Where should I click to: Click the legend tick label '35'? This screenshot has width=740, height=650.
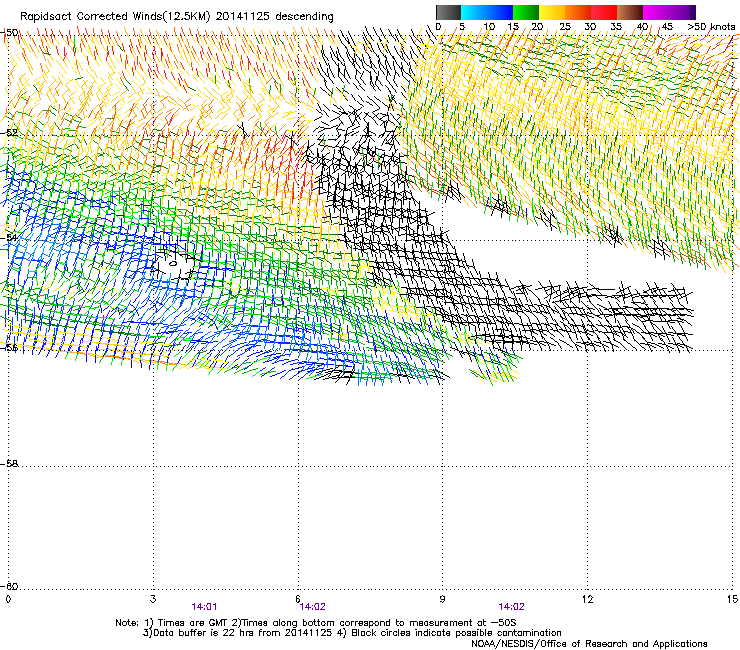616,27
